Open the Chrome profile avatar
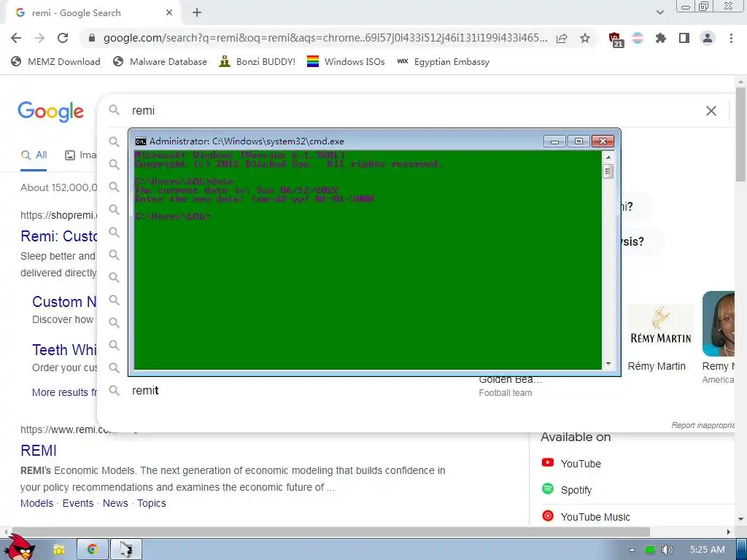 point(708,38)
